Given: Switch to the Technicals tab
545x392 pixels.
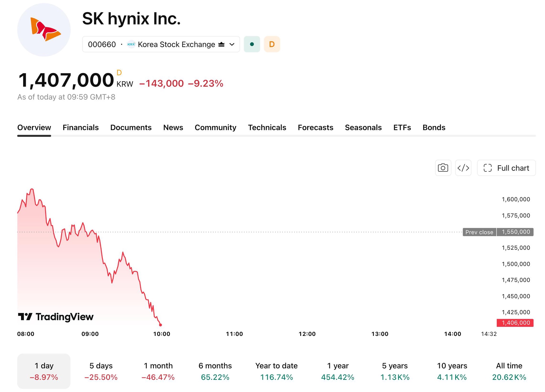Looking at the screenshot, I should point(267,127).
